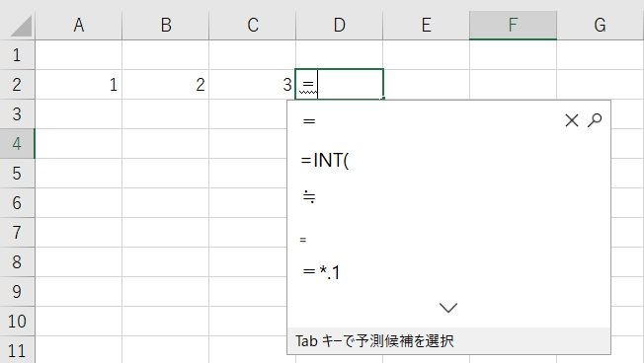
Task: Select column E header
Action: tap(427, 25)
